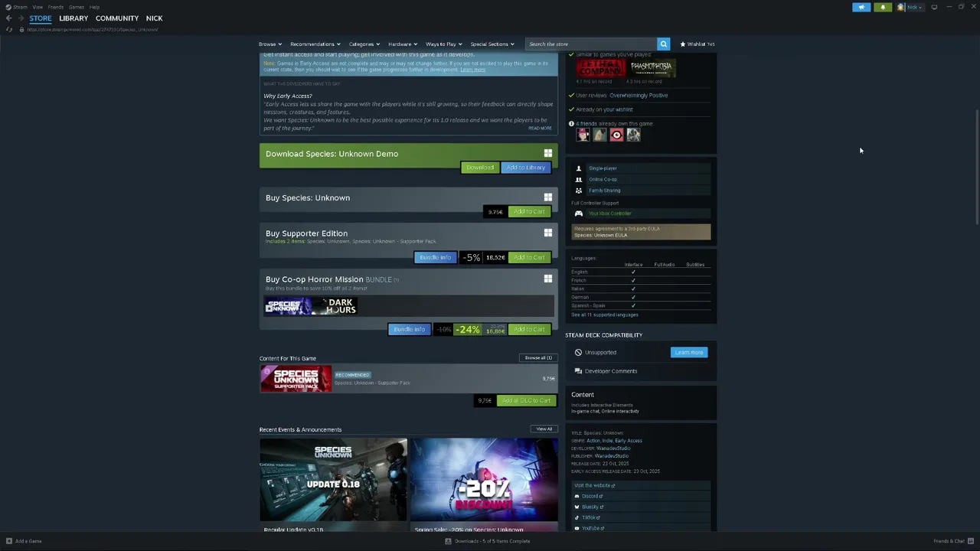Add Species: Unknown to cart
Viewport: 980px width, 551px height.
coord(529,212)
